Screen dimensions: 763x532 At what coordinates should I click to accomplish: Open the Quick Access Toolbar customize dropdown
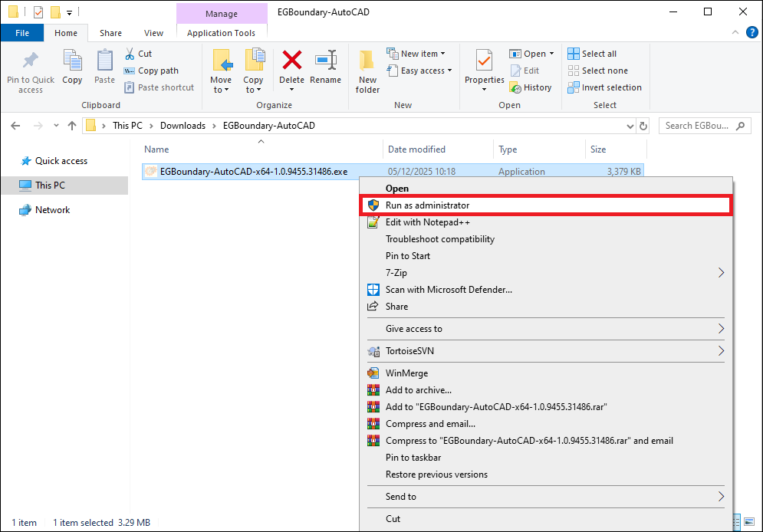(x=69, y=12)
